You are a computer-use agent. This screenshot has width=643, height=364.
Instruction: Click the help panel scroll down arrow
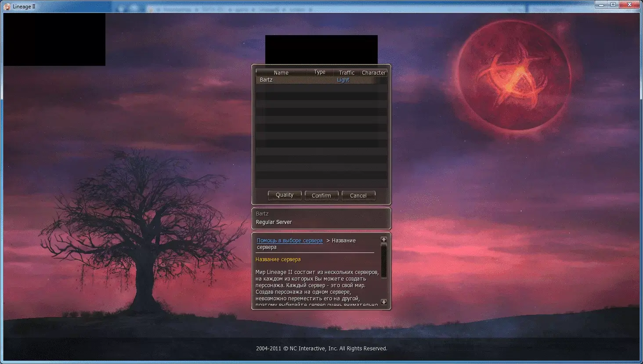[383, 302]
